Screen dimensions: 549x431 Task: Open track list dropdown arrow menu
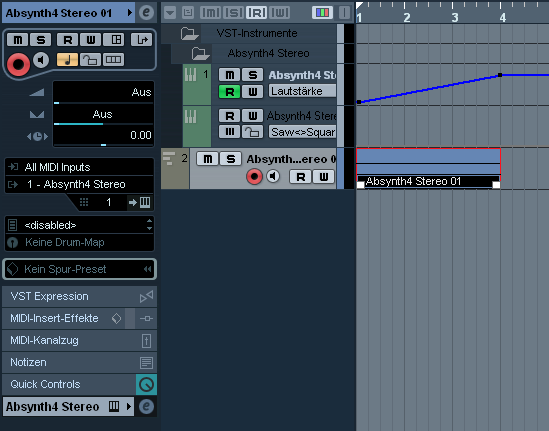pos(170,13)
